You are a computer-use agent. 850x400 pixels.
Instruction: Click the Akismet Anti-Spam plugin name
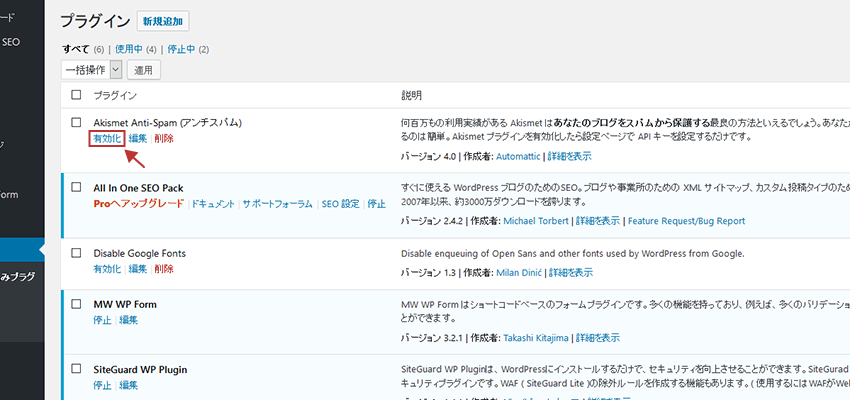(x=168, y=122)
